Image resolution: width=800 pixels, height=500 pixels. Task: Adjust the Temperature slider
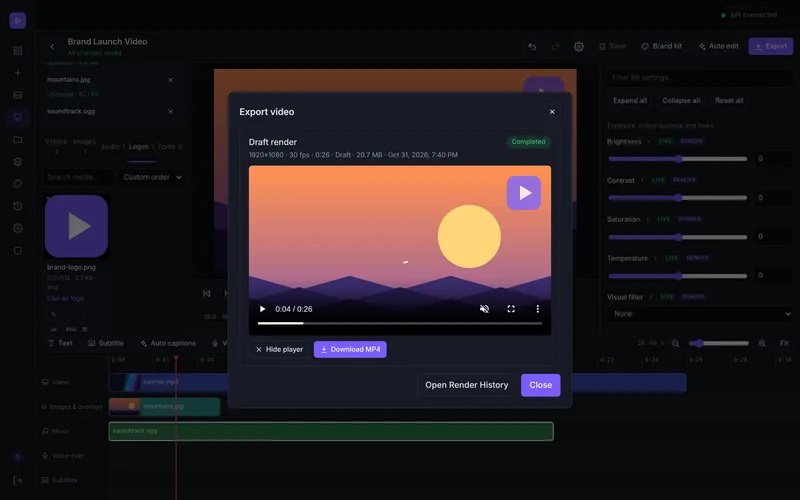click(x=678, y=276)
